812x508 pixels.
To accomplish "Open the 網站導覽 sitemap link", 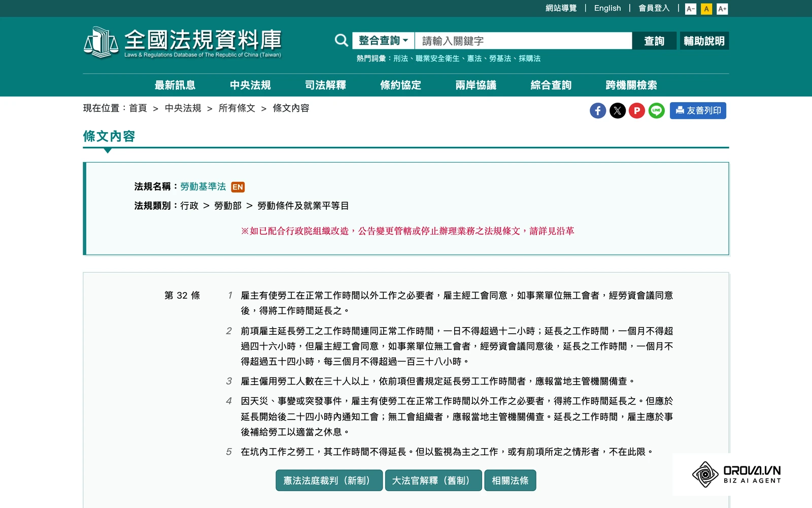I will (x=561, y=8).
